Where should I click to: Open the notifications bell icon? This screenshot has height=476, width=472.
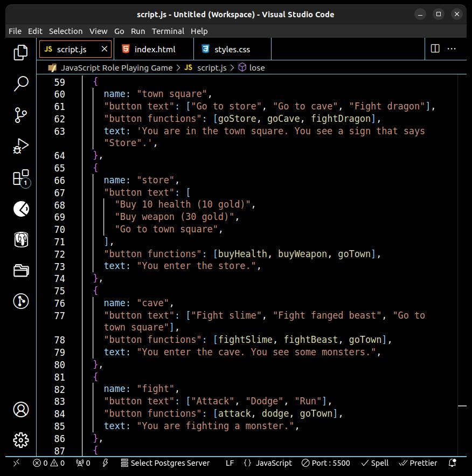click(x=452, y=463)
